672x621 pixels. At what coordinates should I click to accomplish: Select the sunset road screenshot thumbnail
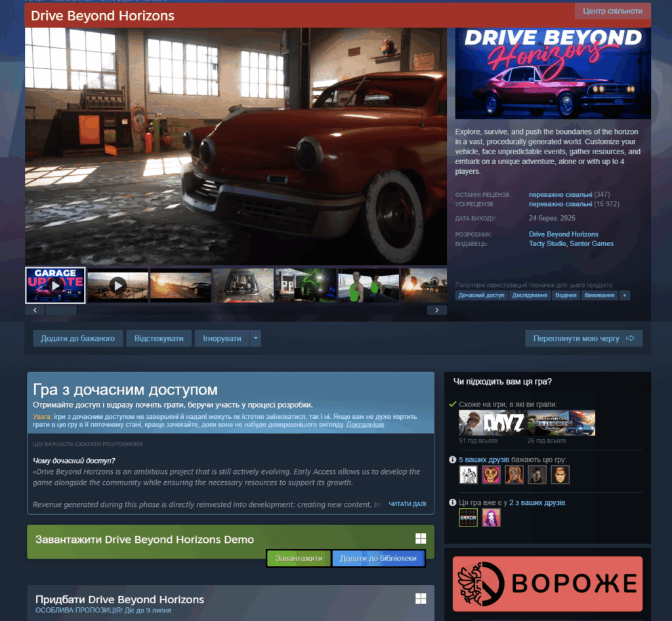180,286
